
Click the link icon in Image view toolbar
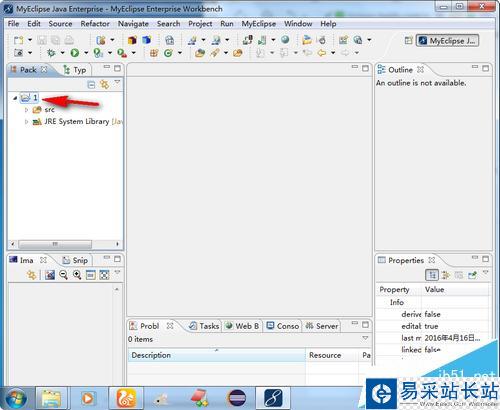pos(31,275)
